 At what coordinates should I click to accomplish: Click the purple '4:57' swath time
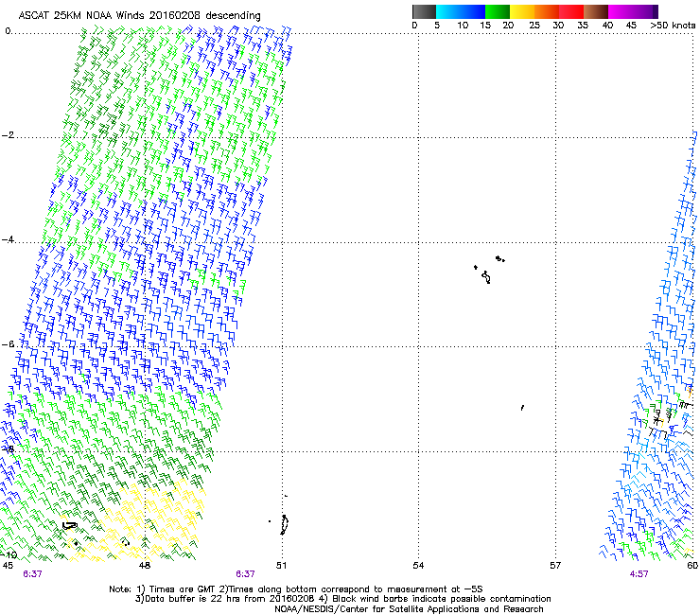pyautogui.click(x=639, y=574)
